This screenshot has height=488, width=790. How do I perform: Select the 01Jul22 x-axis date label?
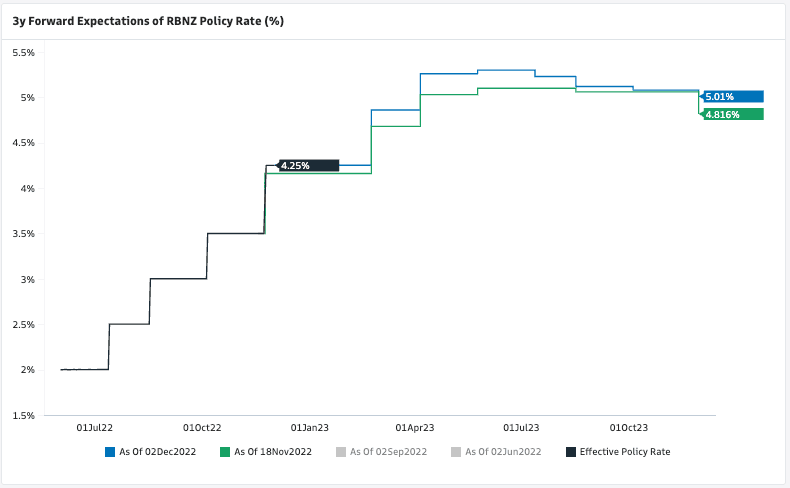[94, 427]
